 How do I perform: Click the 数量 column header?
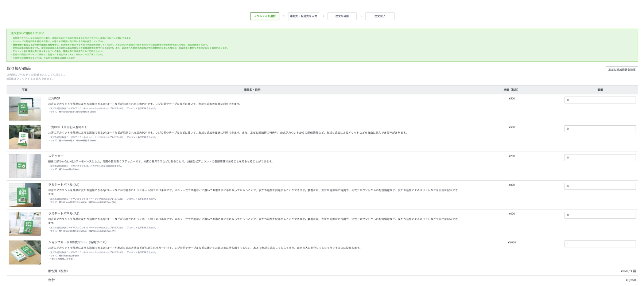(600, 90)
